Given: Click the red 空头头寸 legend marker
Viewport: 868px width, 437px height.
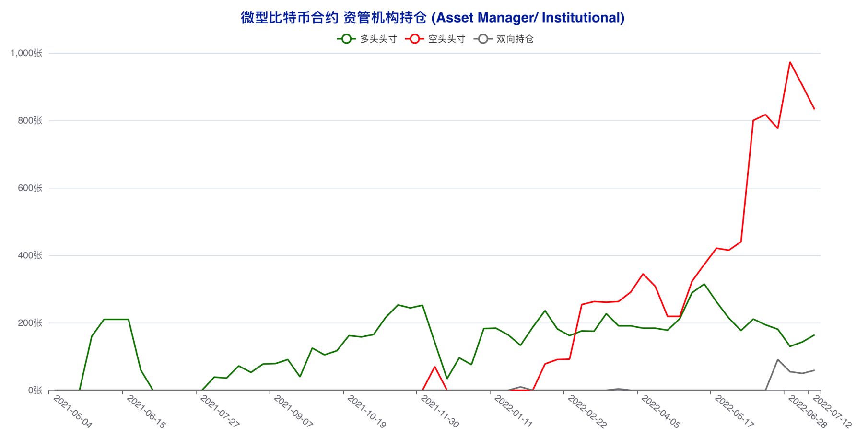Looking at the screenshot, I should coord(414,39).
